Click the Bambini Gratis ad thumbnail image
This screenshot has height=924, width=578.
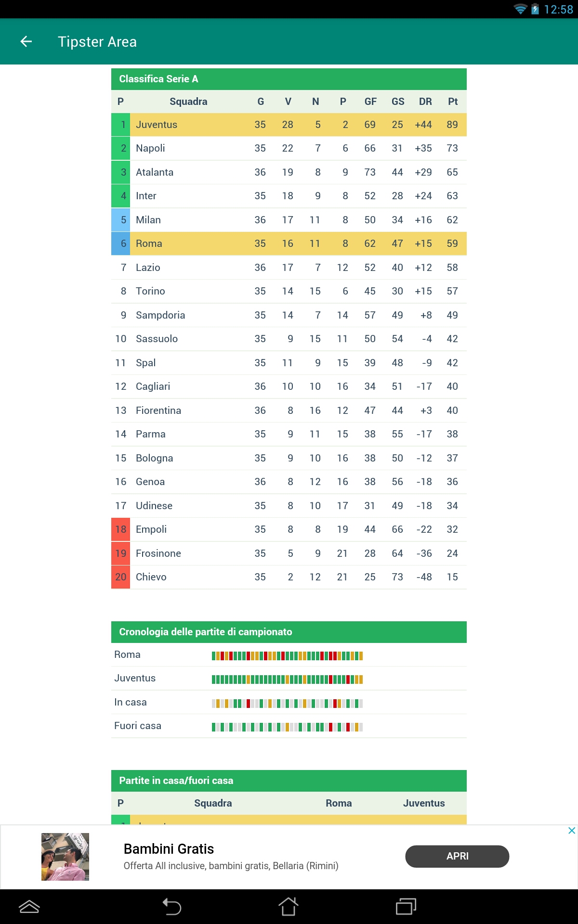click(x=65, y=857)
